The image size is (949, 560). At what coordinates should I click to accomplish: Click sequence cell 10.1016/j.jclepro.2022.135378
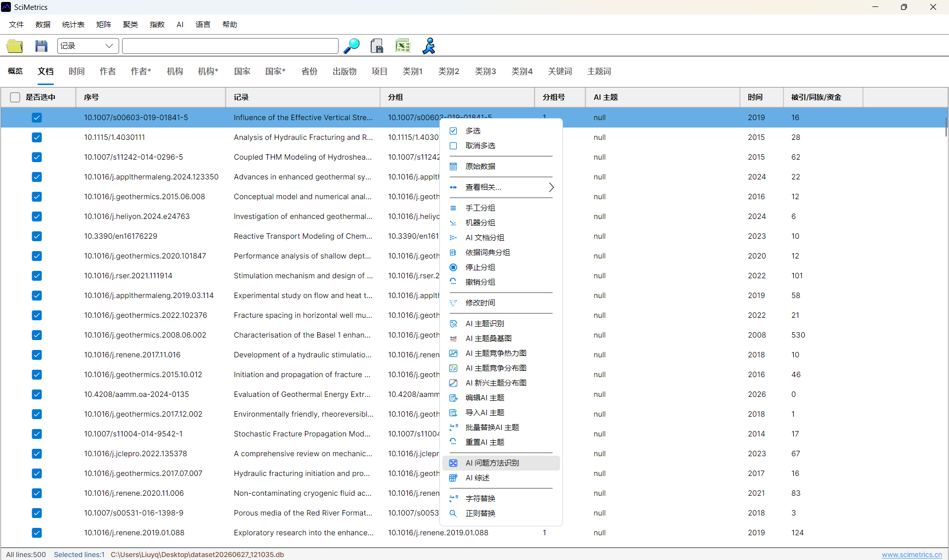click(x=135, y=454)
